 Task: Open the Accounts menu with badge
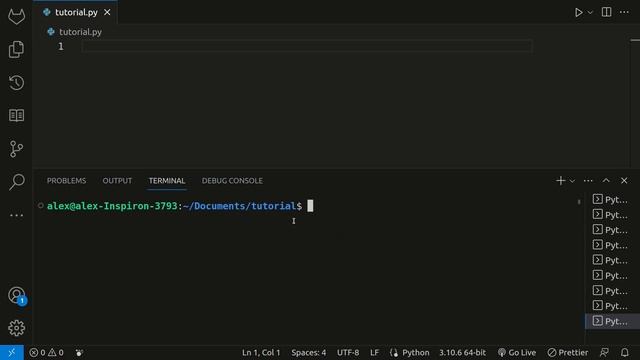point(17,296)
